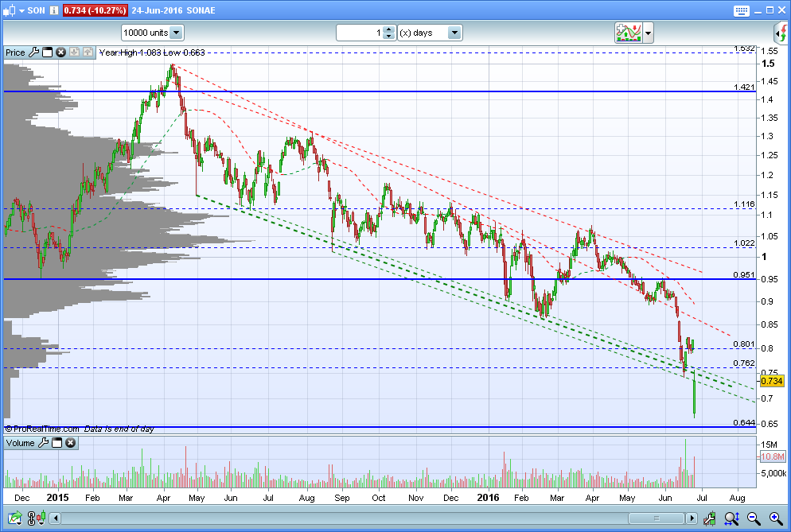Image resolution: width=791 pixels, height=532 pixels.
Task: Open the Price panel settings wrench
Action: tap(33, 52)
